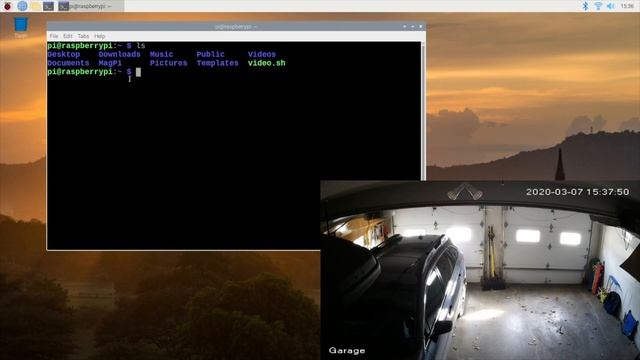Open the Wi-Fi network tray icon

point(598,6)
